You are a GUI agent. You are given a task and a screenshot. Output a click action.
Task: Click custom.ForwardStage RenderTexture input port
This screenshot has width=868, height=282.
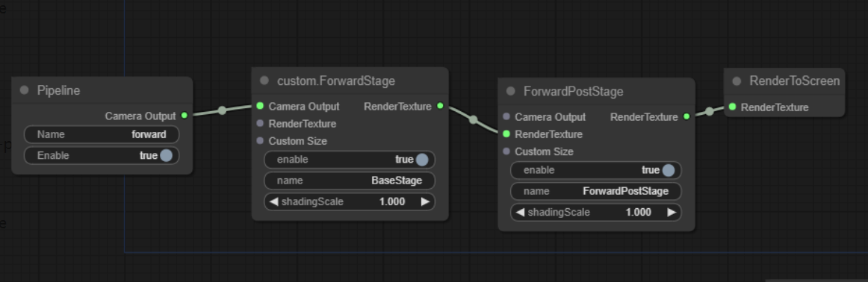tap(260, 123)
